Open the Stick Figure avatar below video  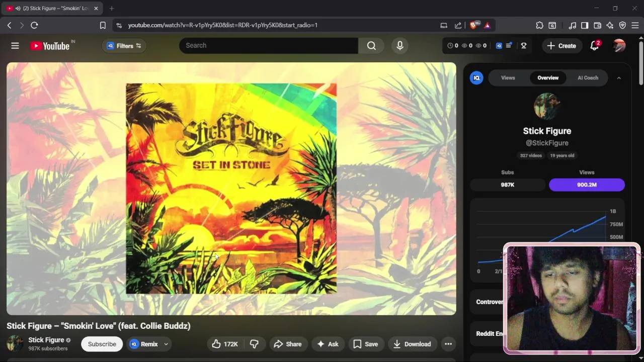pos(15,344)
